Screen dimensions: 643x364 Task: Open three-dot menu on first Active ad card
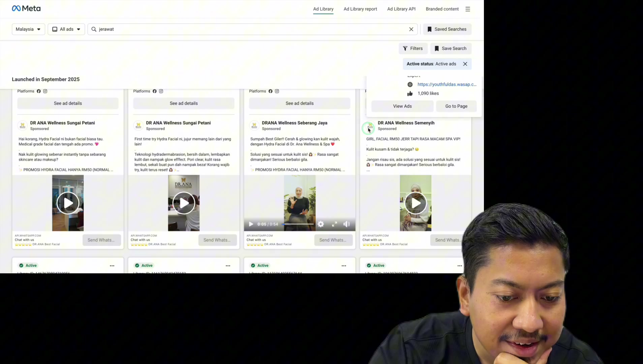click(x=112, y=266)
